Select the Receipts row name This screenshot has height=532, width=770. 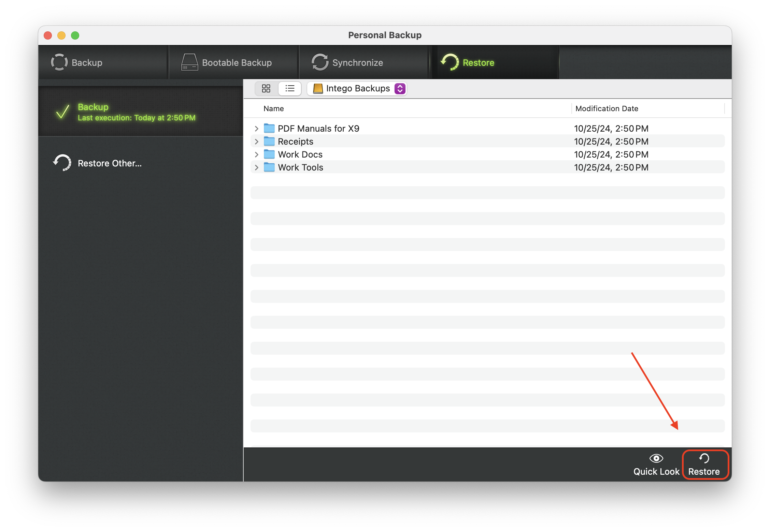(296, 142)
